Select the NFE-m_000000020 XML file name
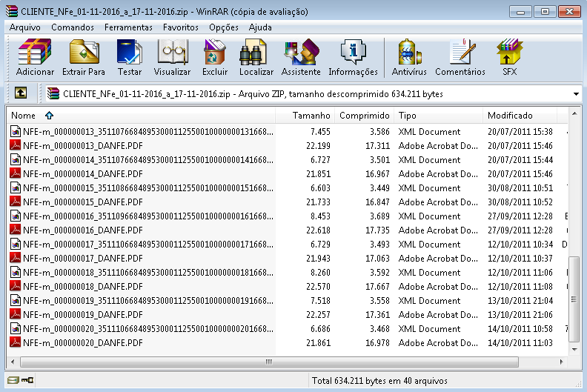 tap(148, 328)
